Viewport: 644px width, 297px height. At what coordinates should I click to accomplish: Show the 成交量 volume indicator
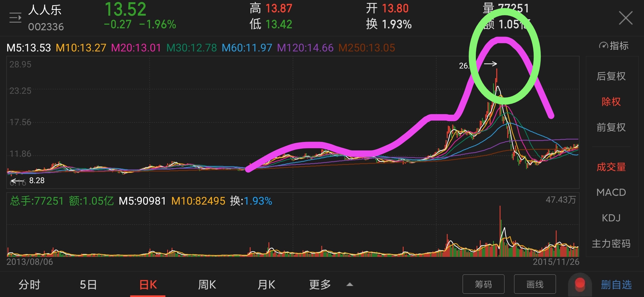pyautogui.click(x=611, y=167)
